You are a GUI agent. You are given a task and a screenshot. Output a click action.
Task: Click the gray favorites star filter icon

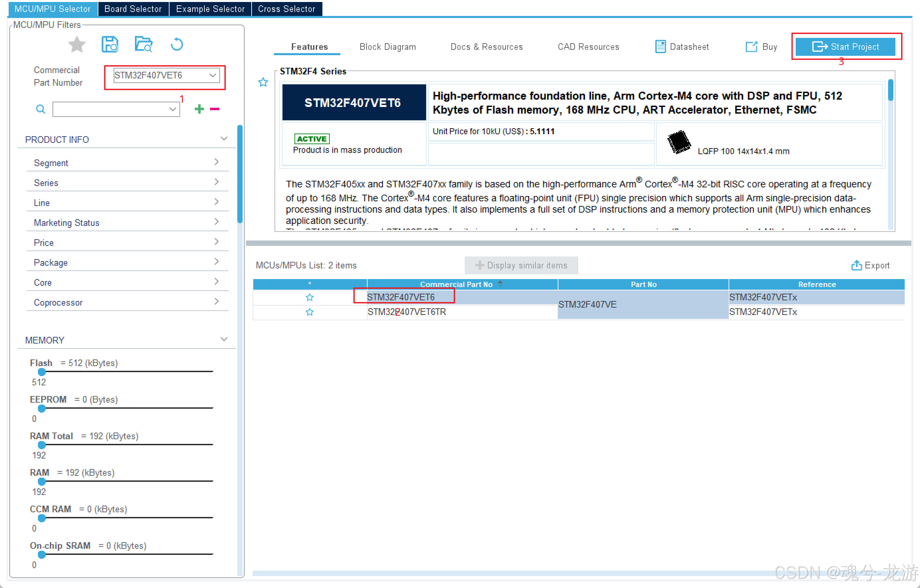tap(77, 45)
